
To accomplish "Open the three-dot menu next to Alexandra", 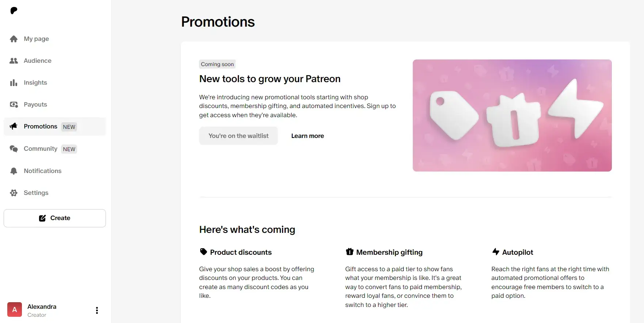I will click(x=97, y=310).
